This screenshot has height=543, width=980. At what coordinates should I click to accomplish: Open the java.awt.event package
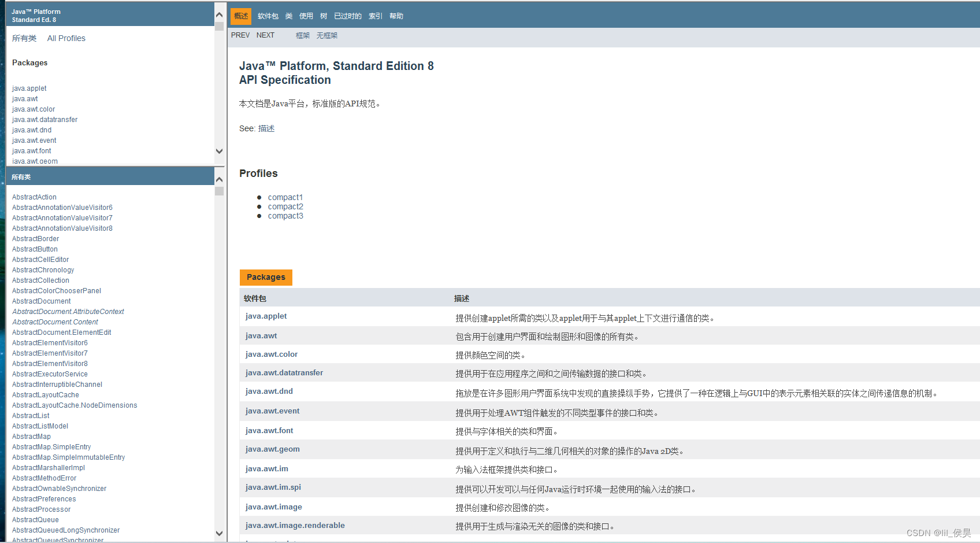(272, 411)
